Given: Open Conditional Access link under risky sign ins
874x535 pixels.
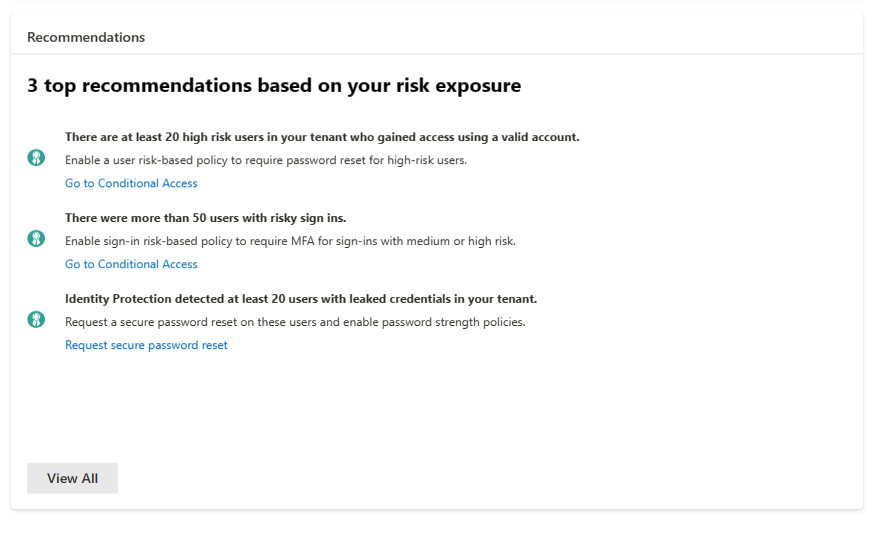Looking at the screenshot, I should coord(131,264).
